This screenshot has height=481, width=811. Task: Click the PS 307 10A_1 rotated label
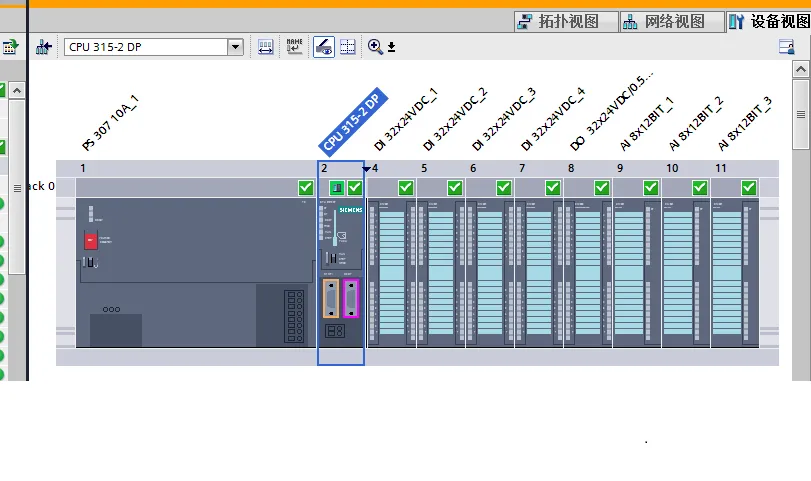(x=110, y=123)
